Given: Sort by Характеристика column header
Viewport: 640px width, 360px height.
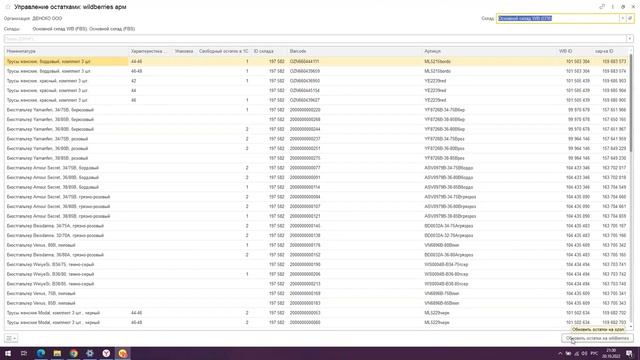Looking at the screenshot, I should (x=150, y=51).
